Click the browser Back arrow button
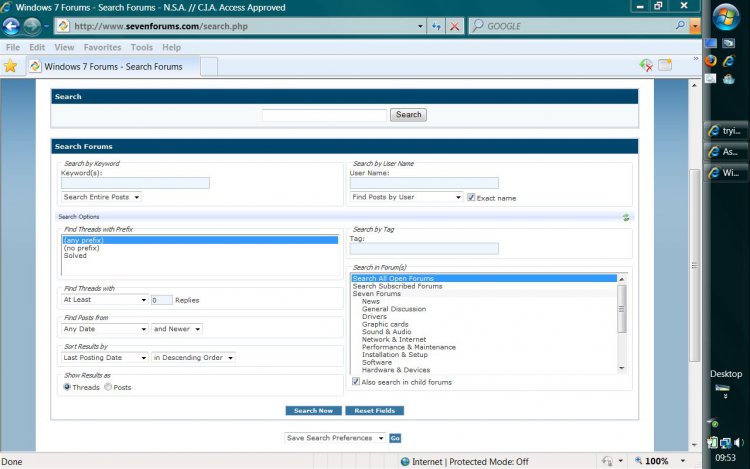The height and width of the screenshot is (469, 750). pos(11,26)
